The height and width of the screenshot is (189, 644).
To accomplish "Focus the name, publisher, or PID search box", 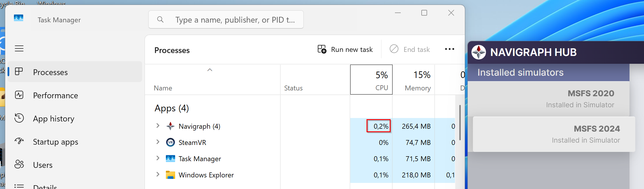I will [226, 19].
